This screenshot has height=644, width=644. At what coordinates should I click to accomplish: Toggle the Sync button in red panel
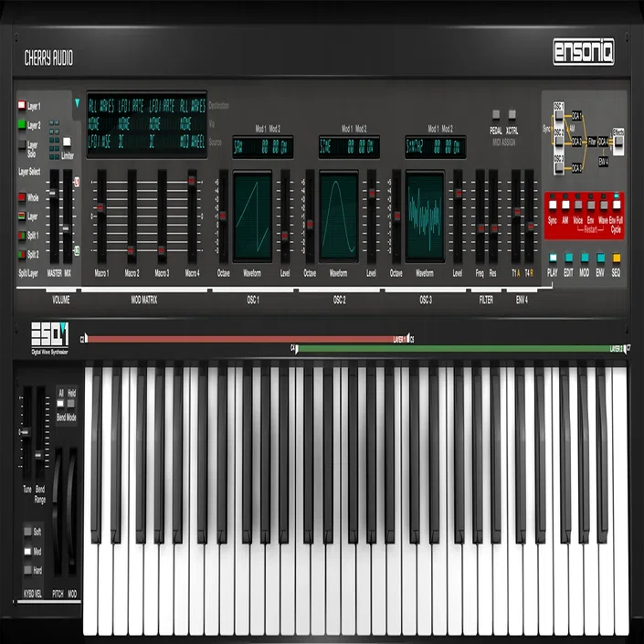tap(553, 205)
